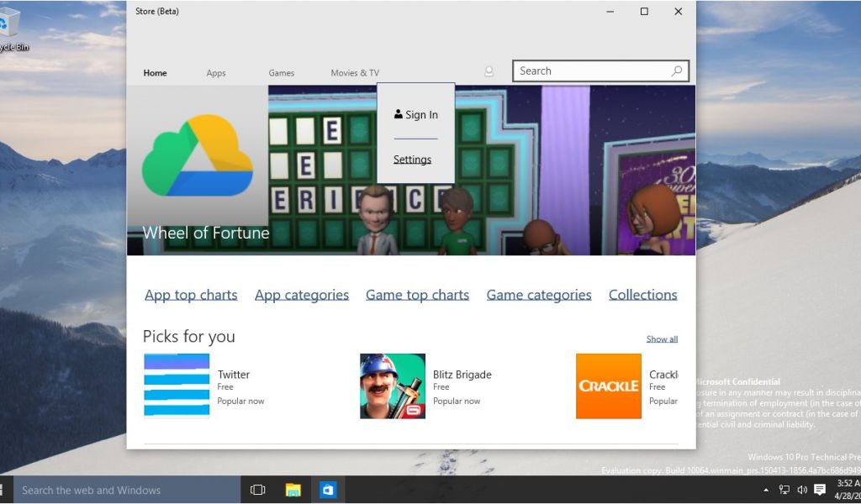Show hidden system tray icons
The width and height of the screenshot is (861, 504).
point(765,490)
